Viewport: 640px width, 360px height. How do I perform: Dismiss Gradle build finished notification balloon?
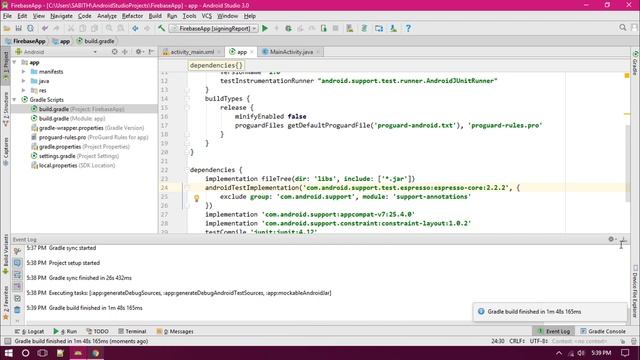tap(550, 311)
